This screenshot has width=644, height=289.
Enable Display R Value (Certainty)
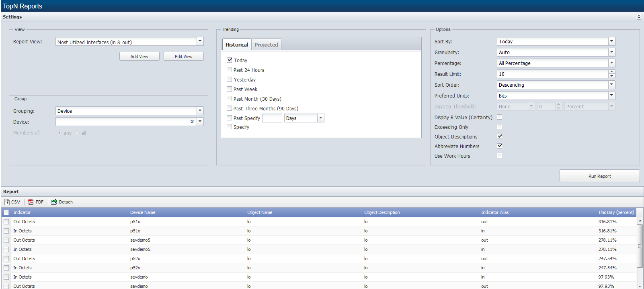500,117
